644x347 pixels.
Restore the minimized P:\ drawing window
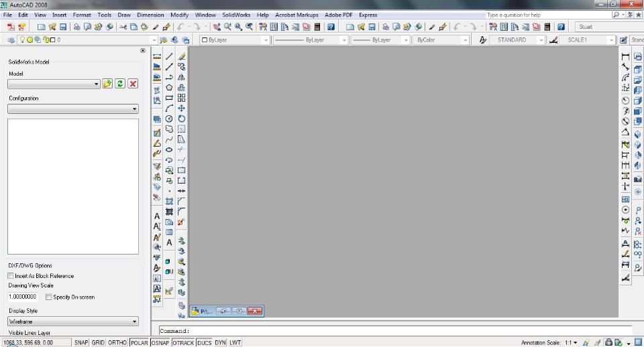pos(223,311)
